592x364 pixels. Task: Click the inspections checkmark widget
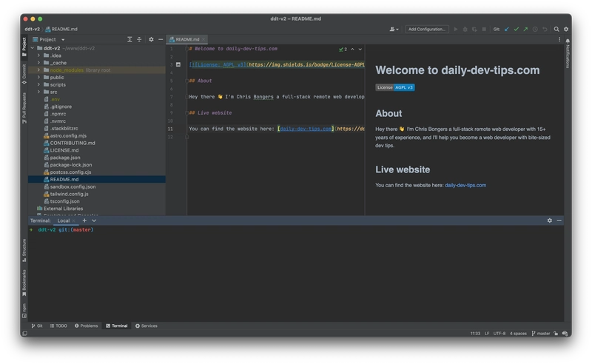[x=343, y=49]
